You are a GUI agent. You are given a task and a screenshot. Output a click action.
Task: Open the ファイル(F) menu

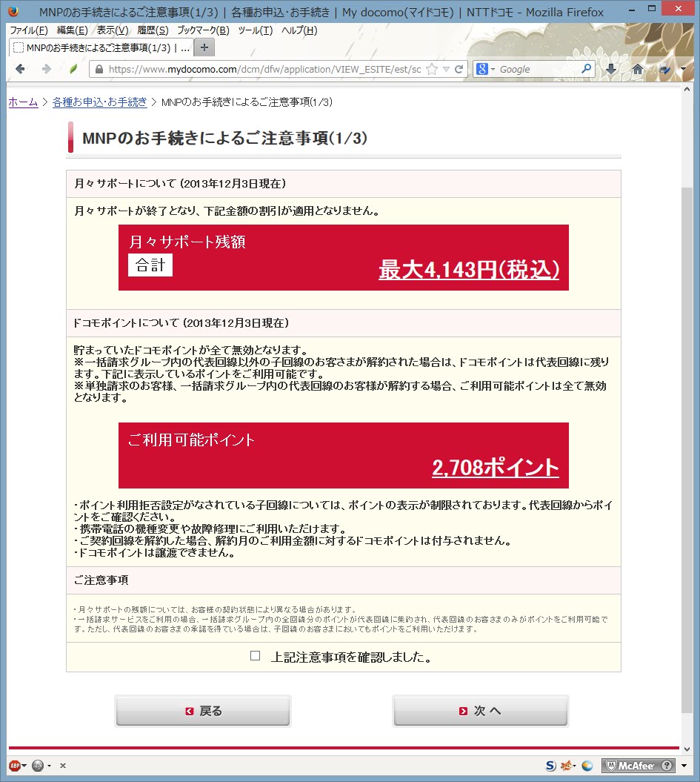(x=29, y=30)
